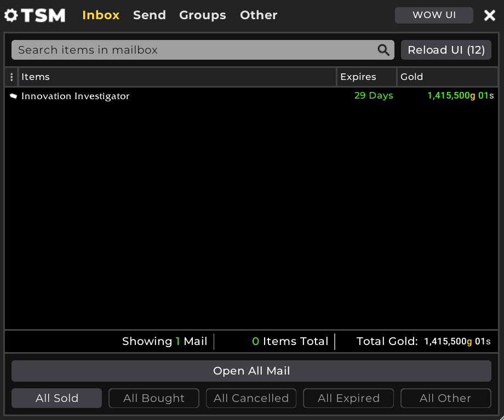Click the Reload UI (12) button

tap(446, 50)
